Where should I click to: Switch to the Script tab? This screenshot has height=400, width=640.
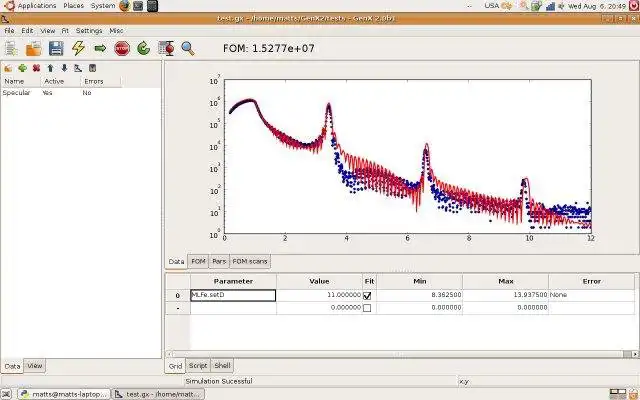(198, 366)
